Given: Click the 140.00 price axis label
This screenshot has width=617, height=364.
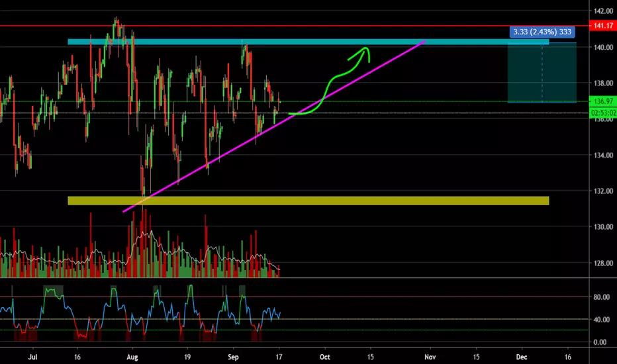Looking at the screenshot, I should [x=603, y=47].
